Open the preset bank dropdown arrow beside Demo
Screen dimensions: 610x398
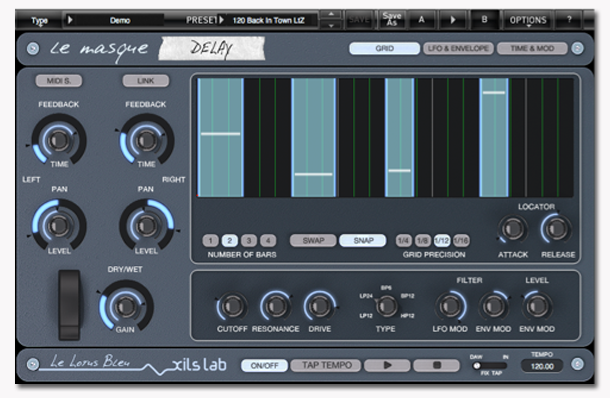tap(70, 20)
